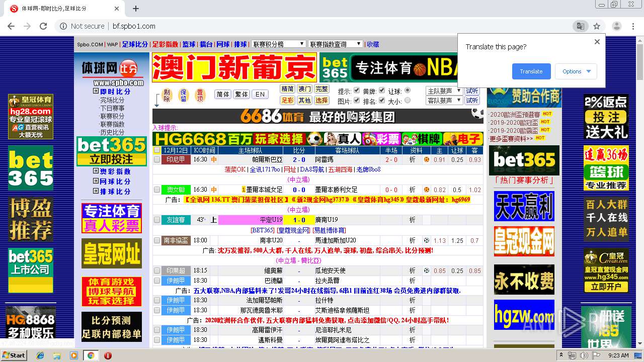Viewport: 644px width, 362px height.
Task: Bookmark this page with the star icon
Action: [597, 26]
